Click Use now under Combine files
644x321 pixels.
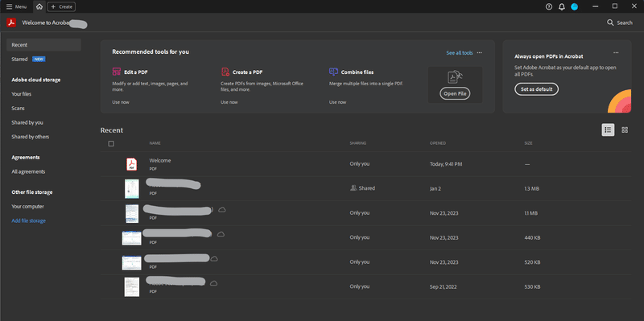click(x=337, y=102)
